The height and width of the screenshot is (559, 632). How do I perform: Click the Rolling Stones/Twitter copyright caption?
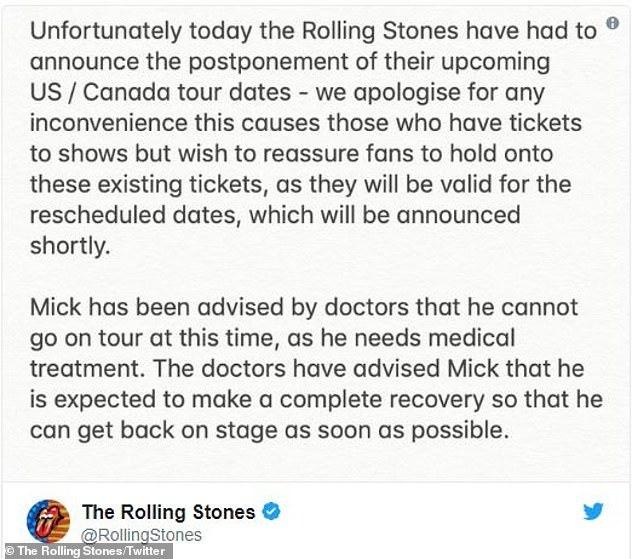click(85, 551)
